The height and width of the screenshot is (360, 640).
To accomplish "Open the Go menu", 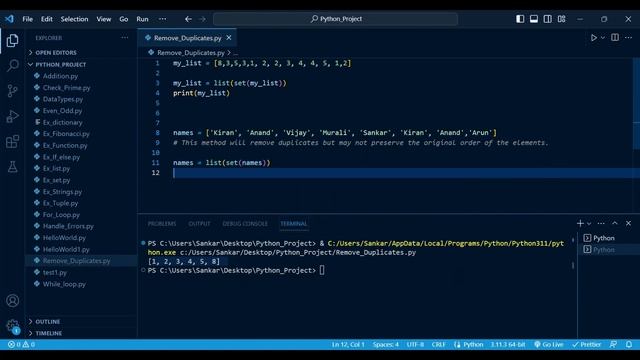I will coord(124,19).
